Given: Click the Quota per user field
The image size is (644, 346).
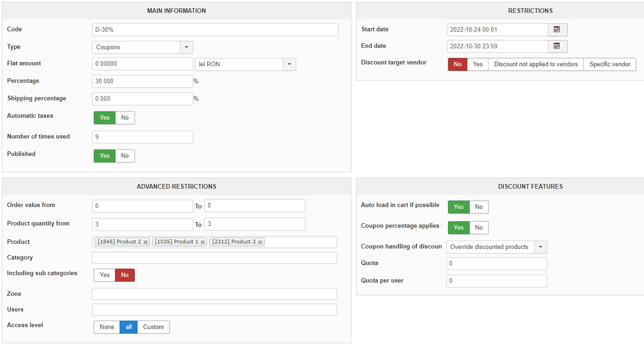Looking at the screenshot, I should coord(496,281).
